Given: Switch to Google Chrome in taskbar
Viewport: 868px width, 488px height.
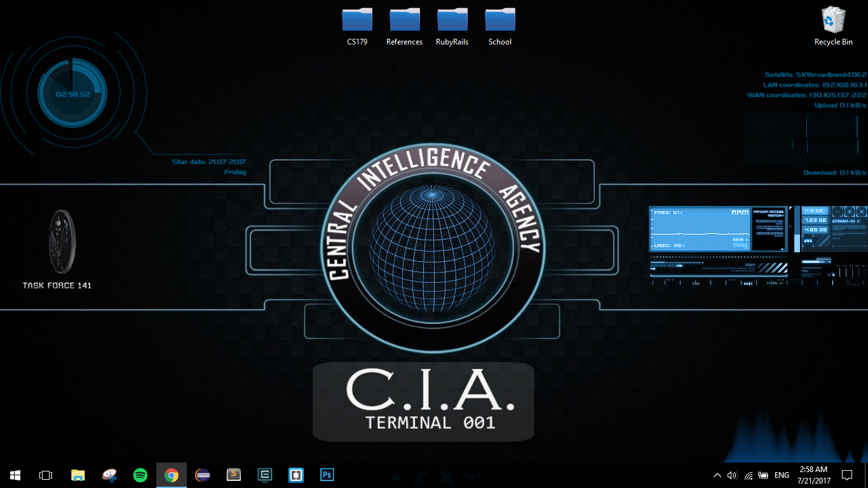Looking at the screenshot, I should (172, 475).
